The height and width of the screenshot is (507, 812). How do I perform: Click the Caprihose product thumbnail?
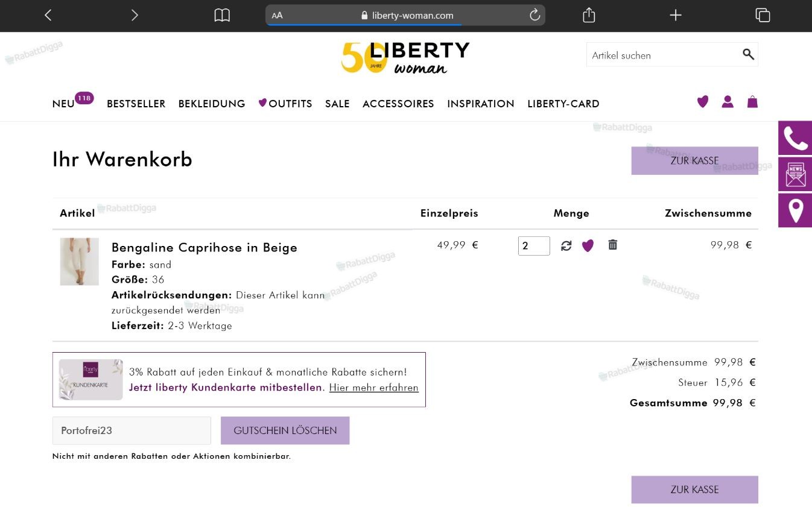coord(79,262)
